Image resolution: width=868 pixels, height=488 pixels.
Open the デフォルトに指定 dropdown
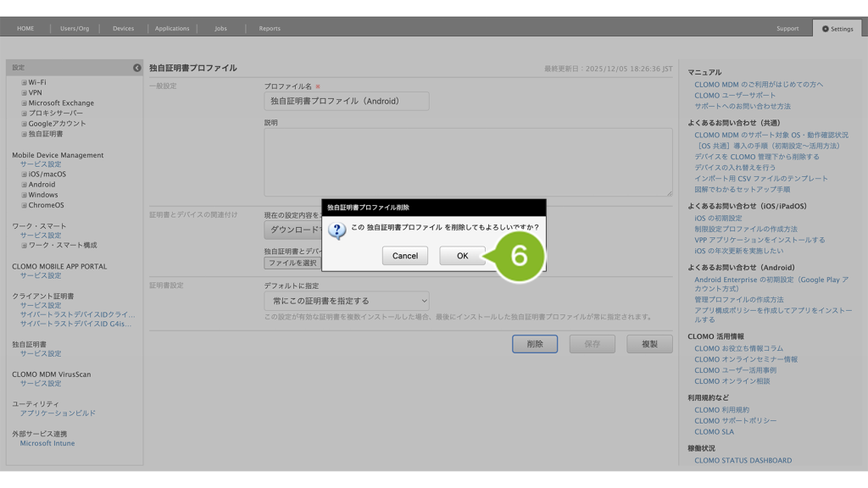(347, 301)
